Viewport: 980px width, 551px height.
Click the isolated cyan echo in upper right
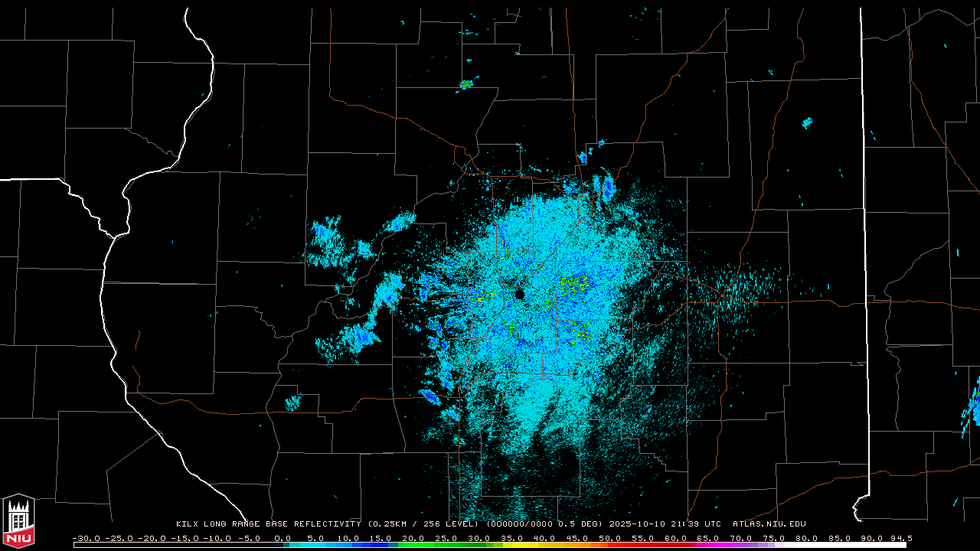pyautogui.click(x=807, y=122)
